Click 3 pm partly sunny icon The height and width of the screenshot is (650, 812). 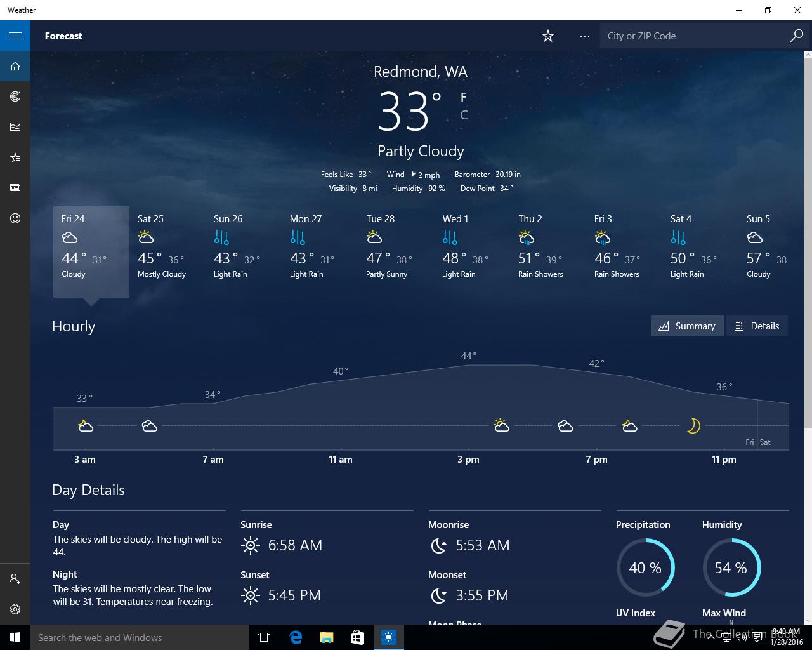pyautogui.click(x=502, y=426)
